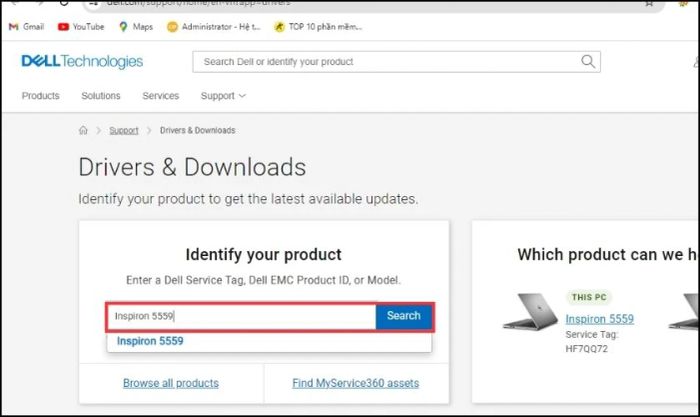This screenshot has height=417, width=700.
Task: Click the Support breadcrumb link
Action: [124, 131]
